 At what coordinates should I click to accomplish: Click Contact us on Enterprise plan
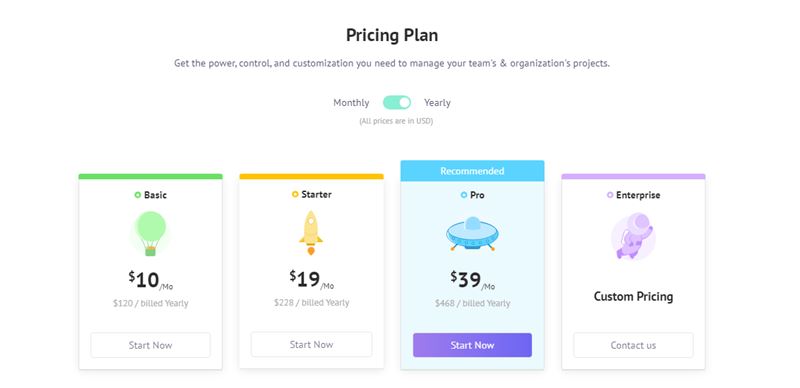[x=633, y=345]
